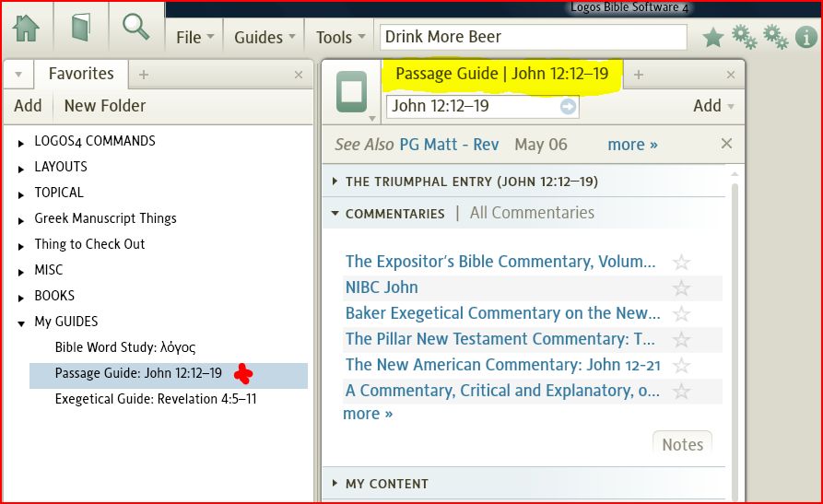Toggle the star beside NIBC John
The image size is (823, 504).
pyautogui.click(x=681, y=287)
